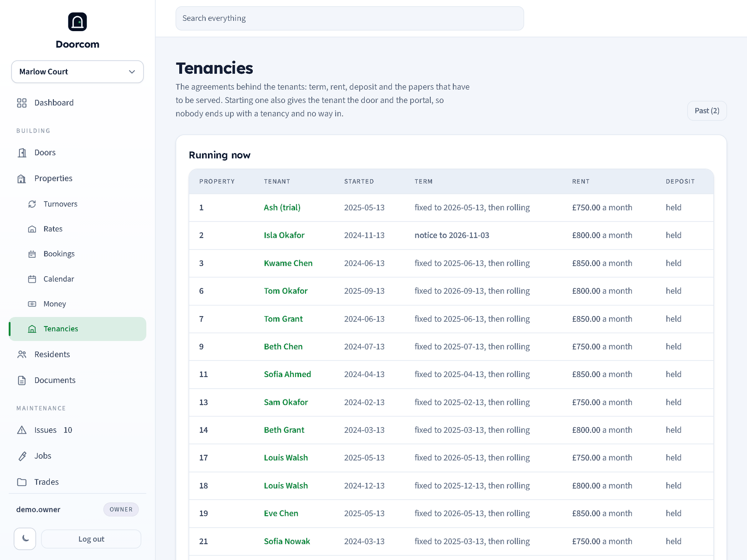This screenshot has height=560, width=747.
Task: Focus the Search everything field
Action: (x=350, y=18)
